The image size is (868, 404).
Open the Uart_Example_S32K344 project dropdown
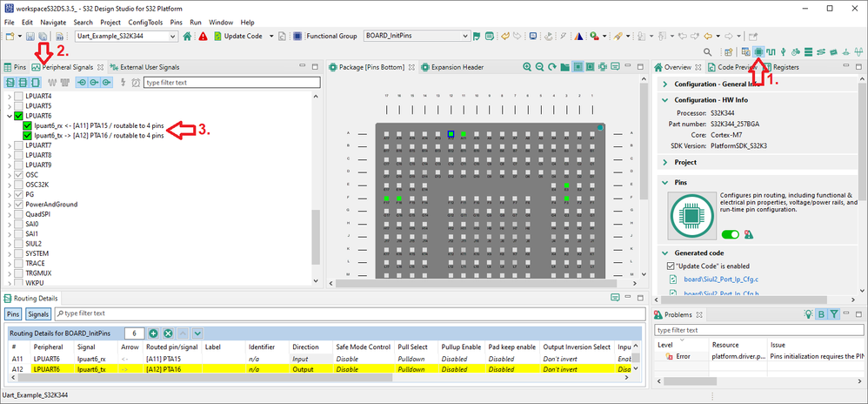click(x=172, y=36)
